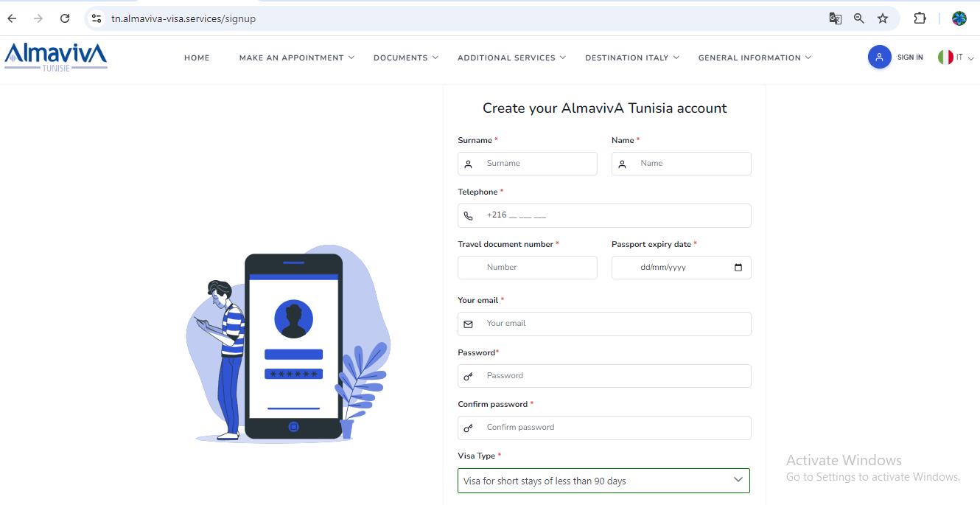Open the passport expiry date calendar picker
Viewport: 980px width, 505px height.
(x=738, y=268)
